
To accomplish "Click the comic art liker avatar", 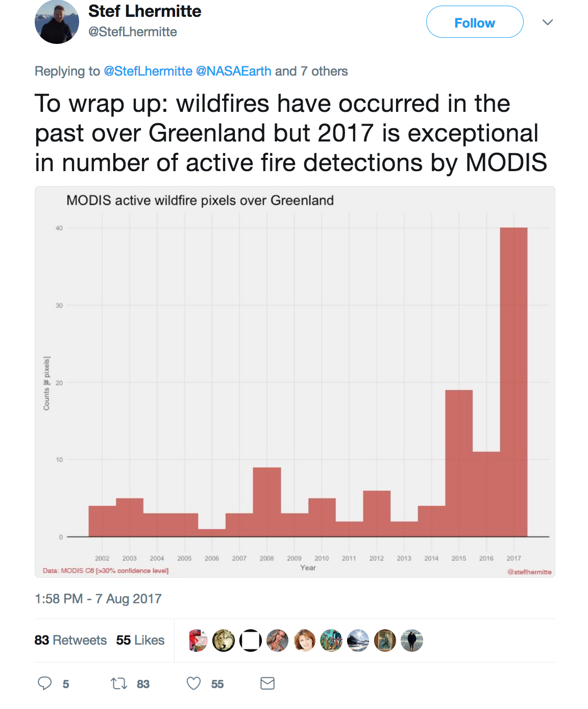I will (331, 641).
